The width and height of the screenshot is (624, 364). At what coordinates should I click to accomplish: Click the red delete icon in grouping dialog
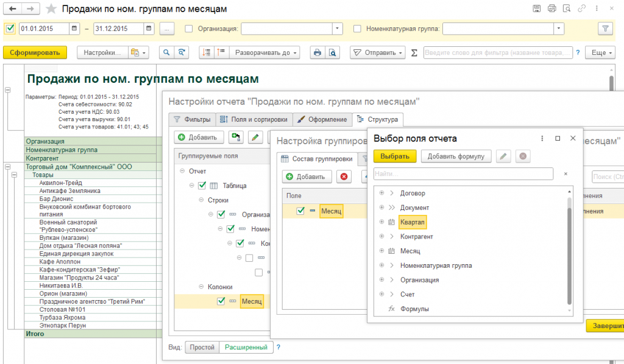coord(344,177)
